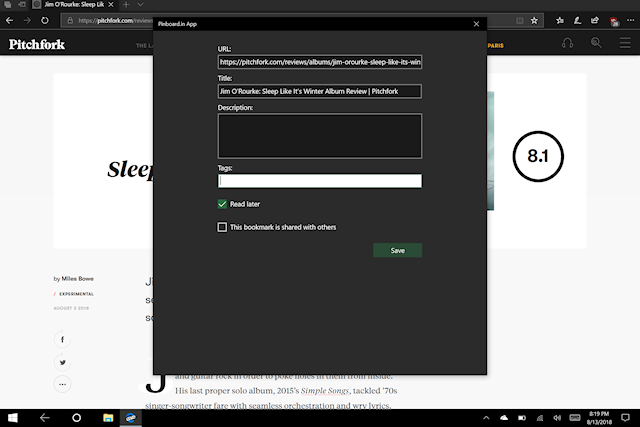Share review on Facebook
Viewport: 640px width, 427px height.
pos(62,340)
